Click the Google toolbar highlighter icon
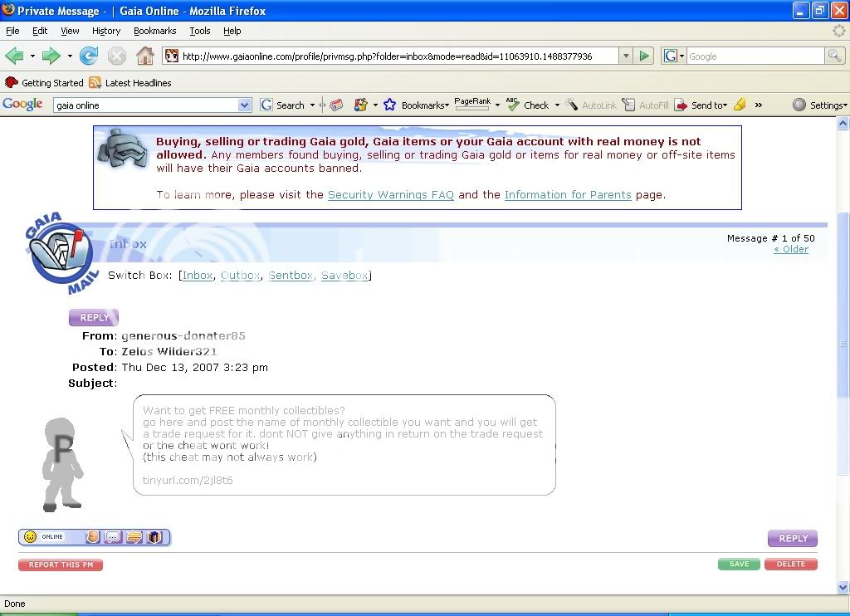 tap(740, 105)
